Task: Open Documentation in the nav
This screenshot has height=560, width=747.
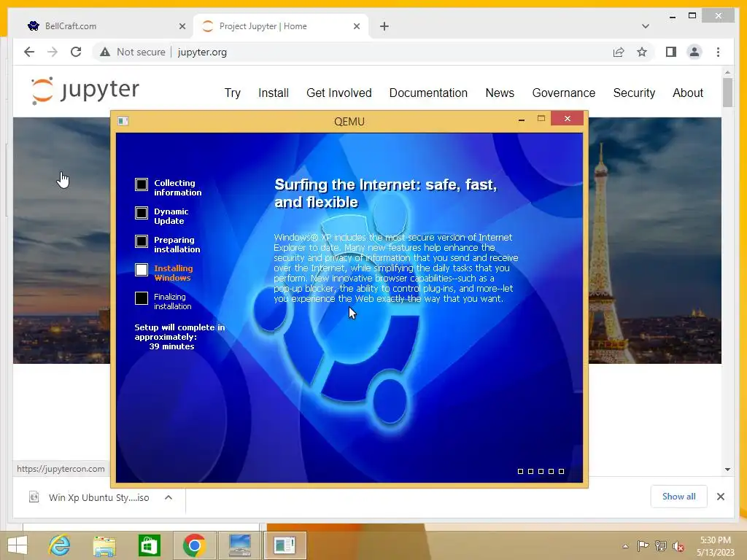Action: [428, 93]
